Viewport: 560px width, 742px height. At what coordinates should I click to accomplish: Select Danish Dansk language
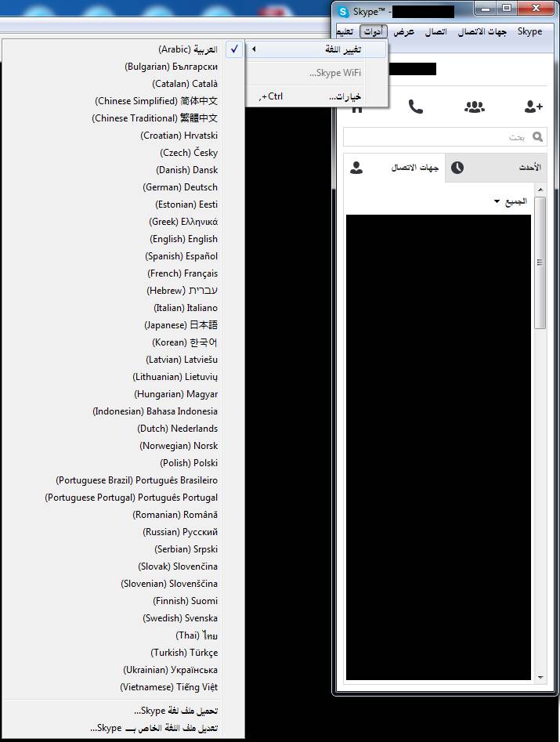(x=123, y=170)
